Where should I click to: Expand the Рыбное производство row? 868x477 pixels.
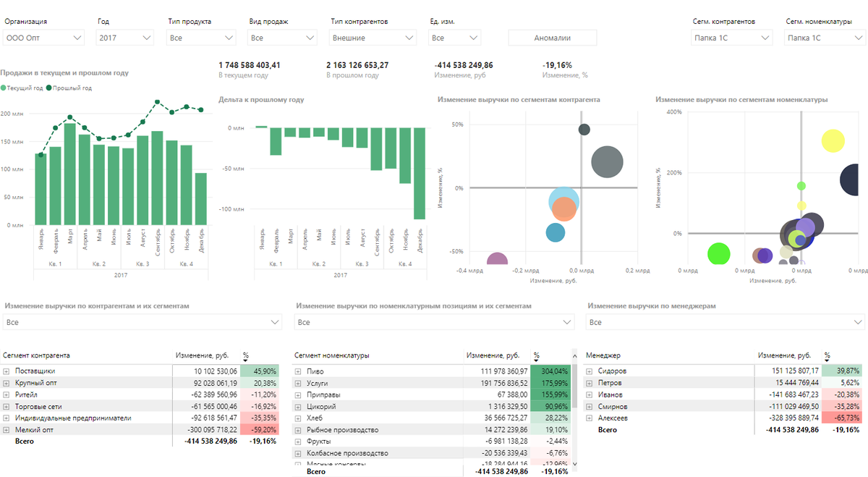coord(299,429)
